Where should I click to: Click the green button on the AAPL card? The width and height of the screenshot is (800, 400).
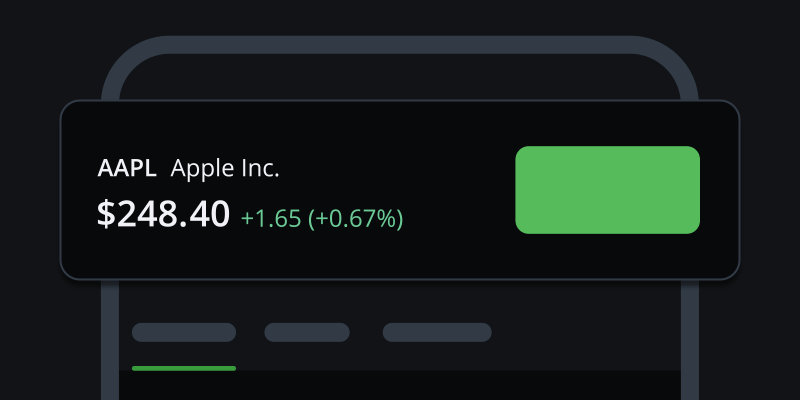pos(607,190)
